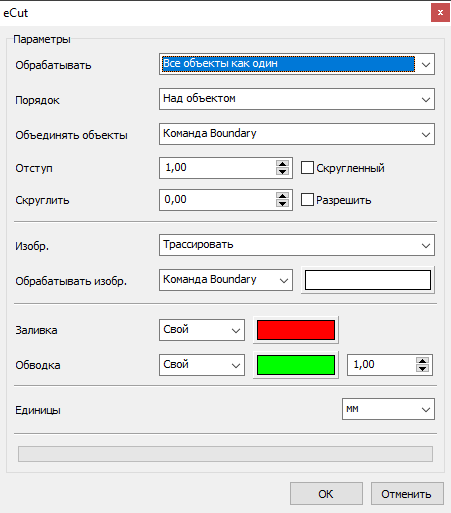This screenshot has width=451, height=513.
Task: Open the Заливка type dropdown
Action: pyautogui.click(x=202, y=330)
